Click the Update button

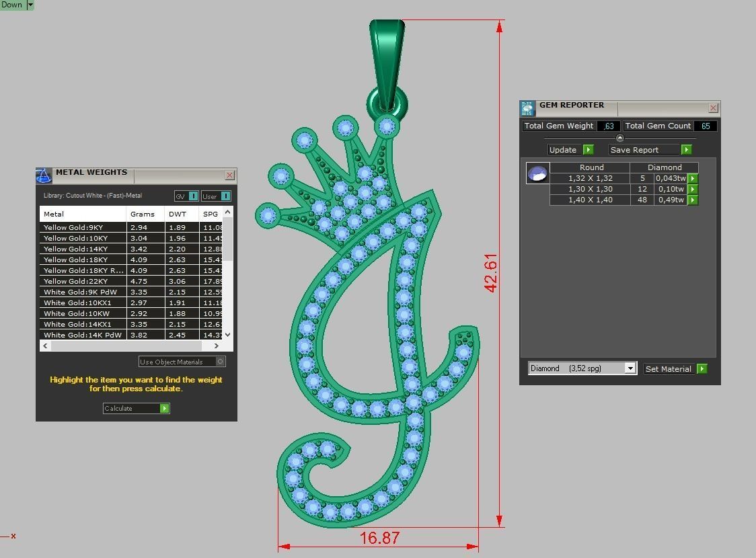[x=565, y=150]
